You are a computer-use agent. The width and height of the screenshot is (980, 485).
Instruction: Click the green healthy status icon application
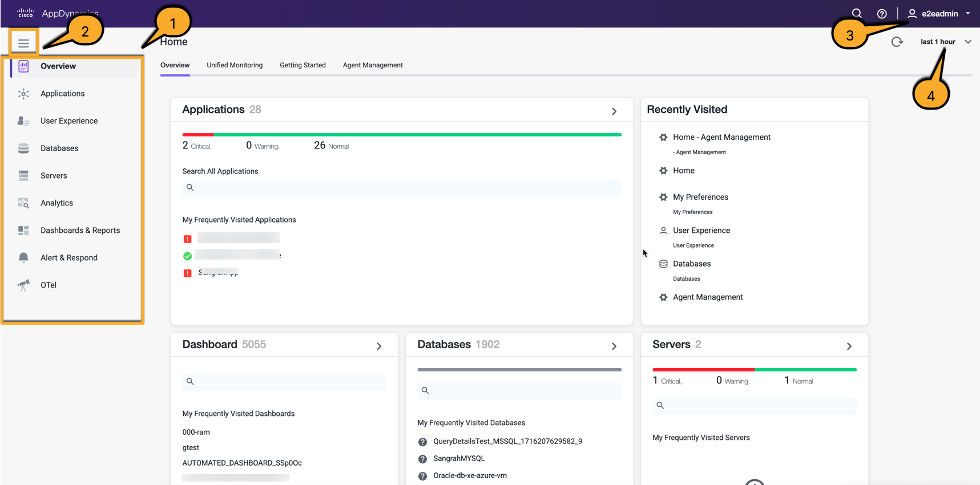coord(187,256)
